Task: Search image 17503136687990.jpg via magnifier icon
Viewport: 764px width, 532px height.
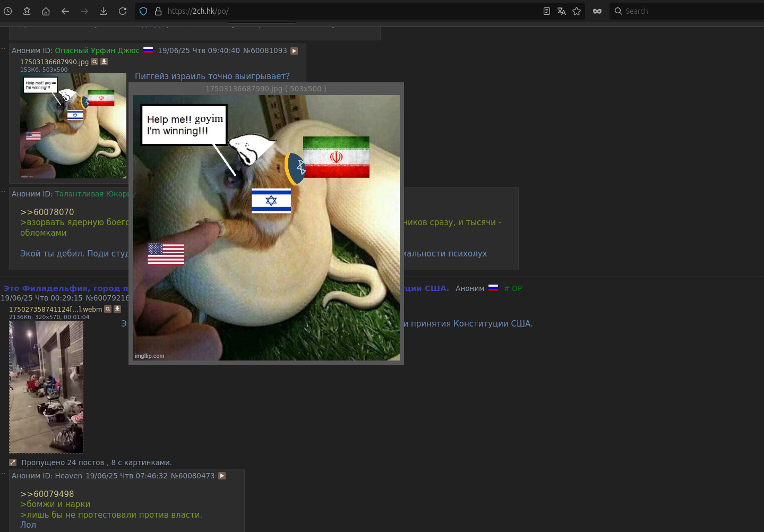Action: 95,62
